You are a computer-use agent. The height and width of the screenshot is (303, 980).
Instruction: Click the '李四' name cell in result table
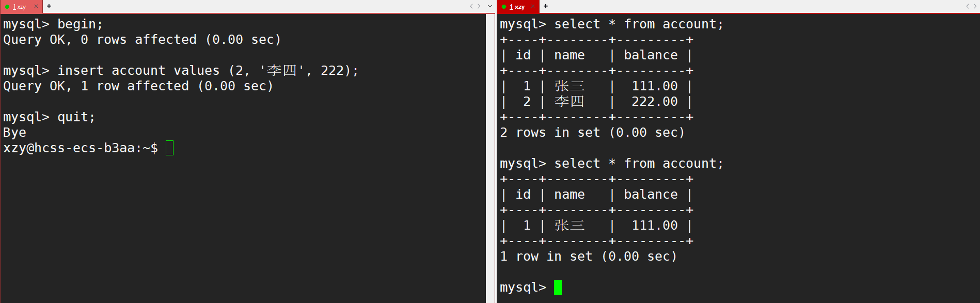tap(570, 102)
